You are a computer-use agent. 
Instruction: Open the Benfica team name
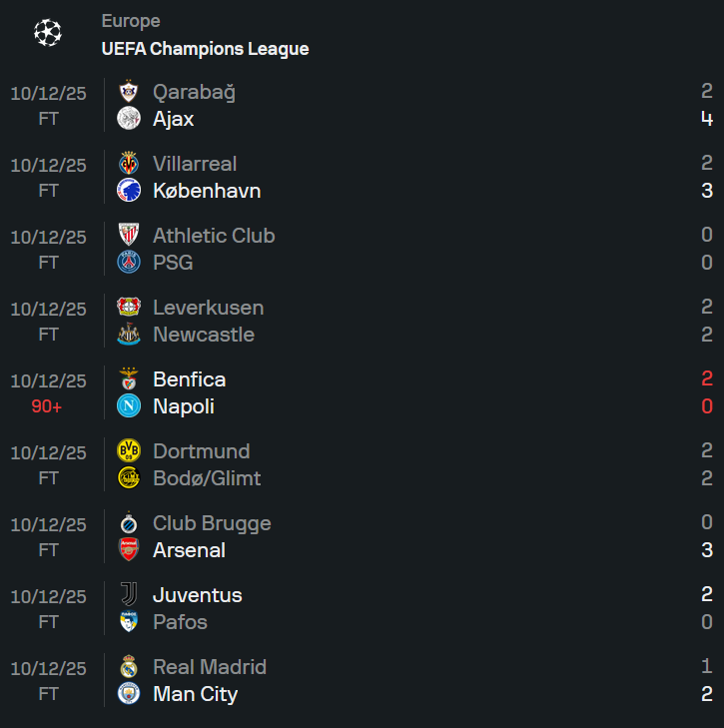pyautogui.click(x=190, y=379)
